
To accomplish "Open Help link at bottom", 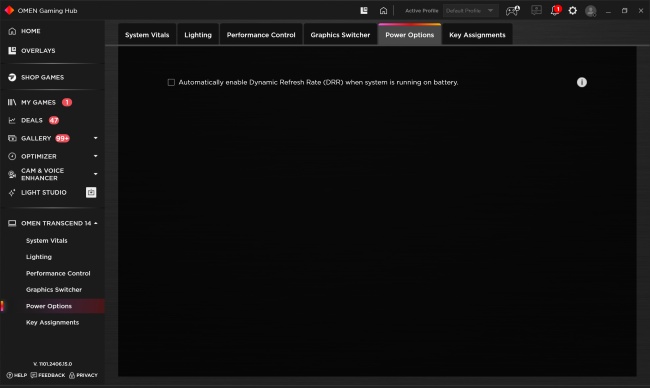I will (x=17, y=375).
